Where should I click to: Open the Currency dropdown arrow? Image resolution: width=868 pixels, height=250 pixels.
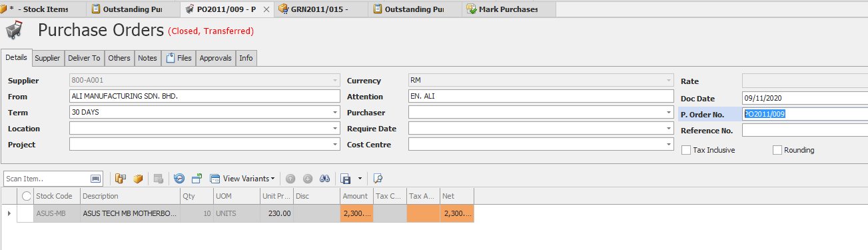pyautogui.click(x=669, y=81)
